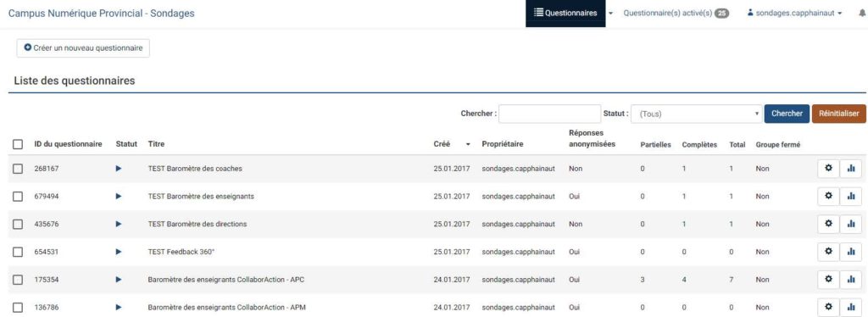Open settings gear for questionnaire 435676
868x317 pixels.
pos(828,224)
